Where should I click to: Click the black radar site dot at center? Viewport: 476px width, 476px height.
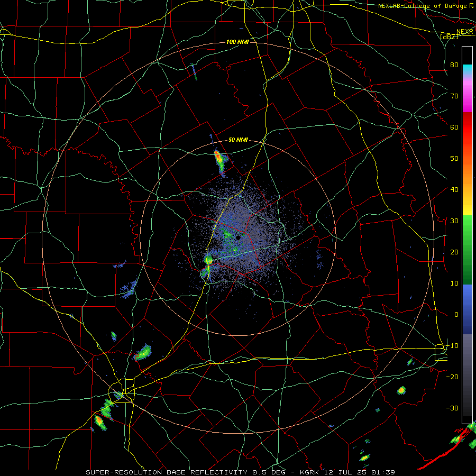point(239,237)
